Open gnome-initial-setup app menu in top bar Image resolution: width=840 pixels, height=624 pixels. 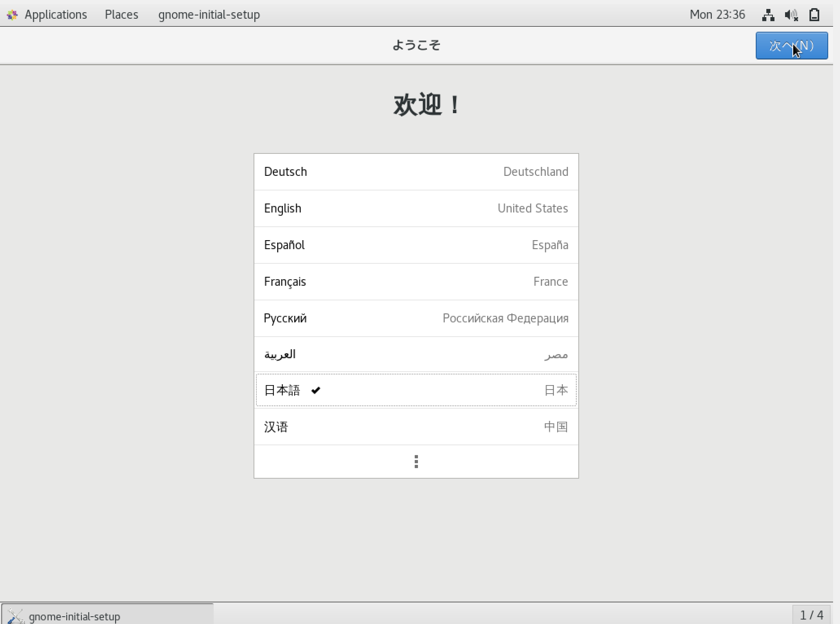(209, 15)
